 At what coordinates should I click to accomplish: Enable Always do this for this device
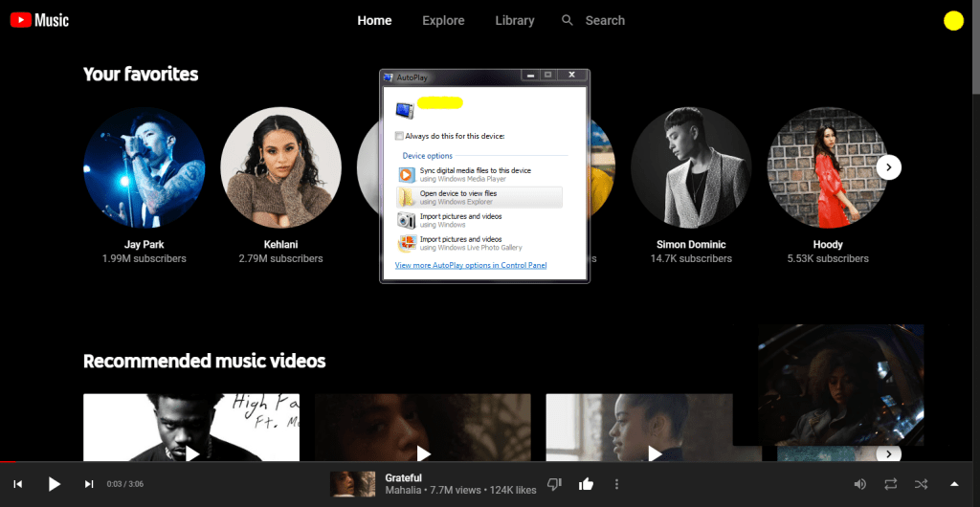click(x=399, y=136)
